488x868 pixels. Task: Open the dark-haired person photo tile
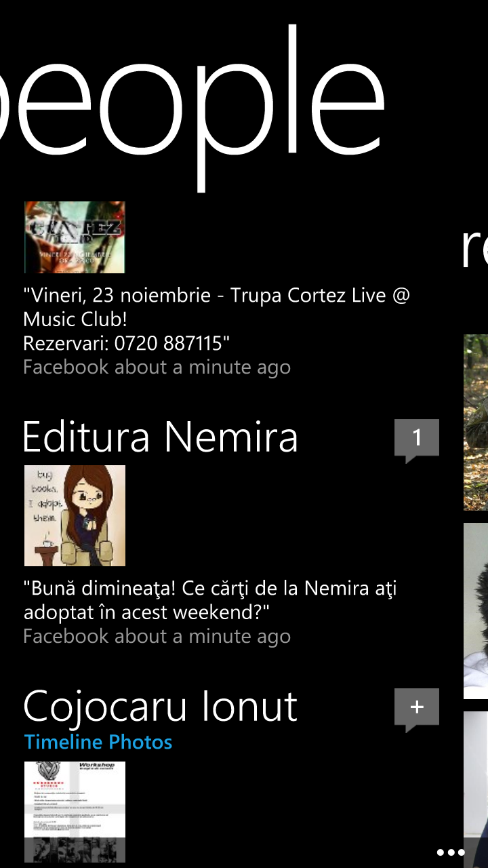(x=476, y=610)
